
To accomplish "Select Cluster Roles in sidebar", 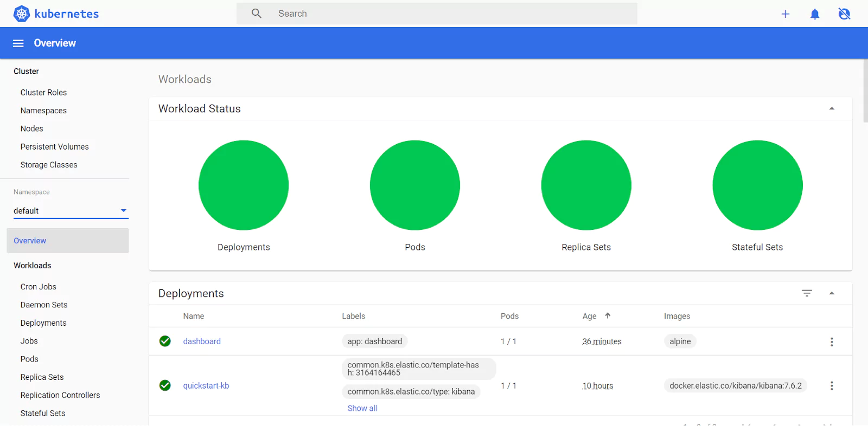I will tap(44, 93).
